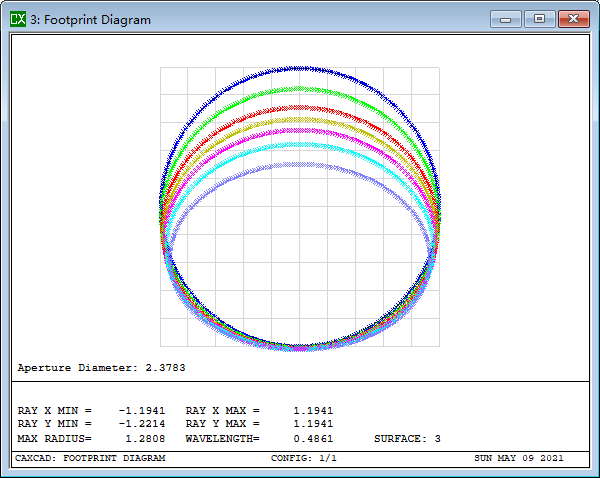Click the RAY X MIN value -1.1941
The width and height of the screenshot is (600, 478).
click(x=142, y=411)
